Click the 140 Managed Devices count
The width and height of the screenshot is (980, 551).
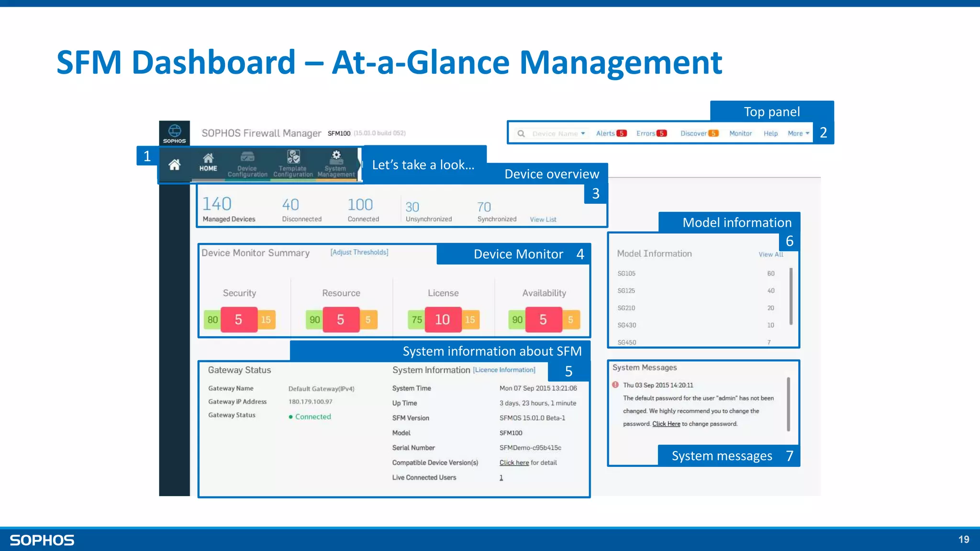point(217,204)
